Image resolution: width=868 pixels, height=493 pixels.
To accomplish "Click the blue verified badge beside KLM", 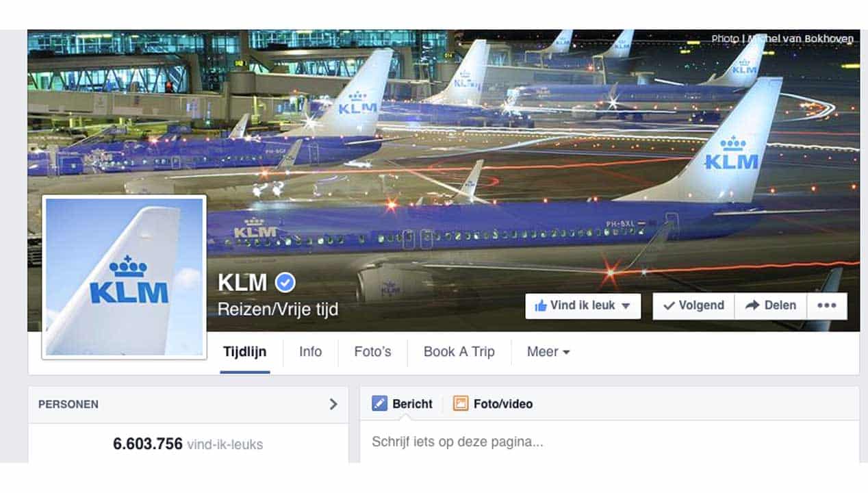I will click(285, 282).
